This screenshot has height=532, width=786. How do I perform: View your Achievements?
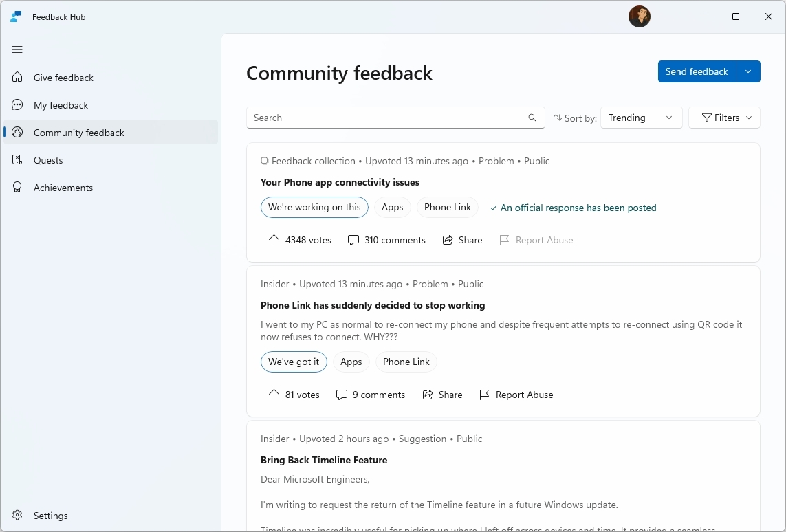click(x=63, y=188)
